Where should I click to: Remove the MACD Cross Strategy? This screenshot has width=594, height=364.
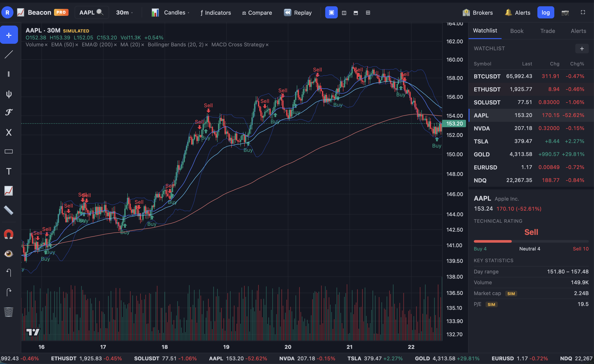(x=267, y=45)
